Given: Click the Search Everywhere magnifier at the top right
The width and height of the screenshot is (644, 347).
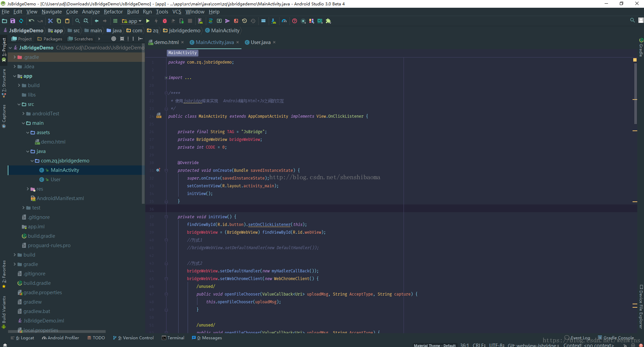Looking at the screenshot, I should [x=632, y=21].
